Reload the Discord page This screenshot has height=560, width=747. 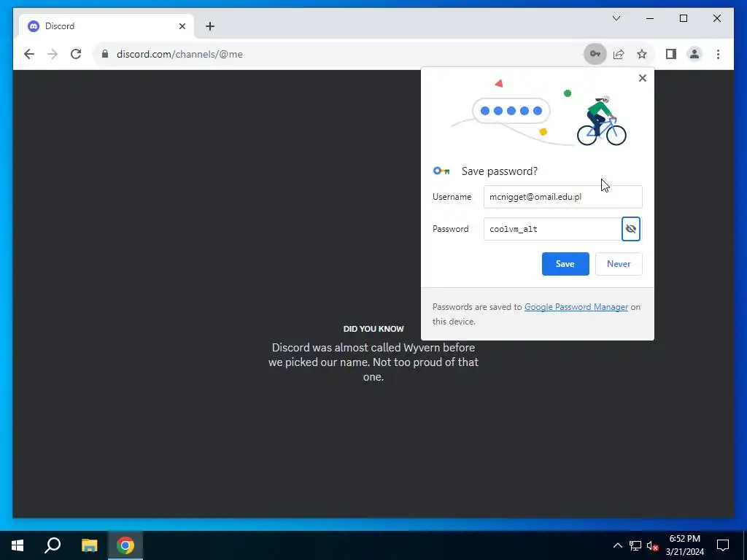[76, 54]
